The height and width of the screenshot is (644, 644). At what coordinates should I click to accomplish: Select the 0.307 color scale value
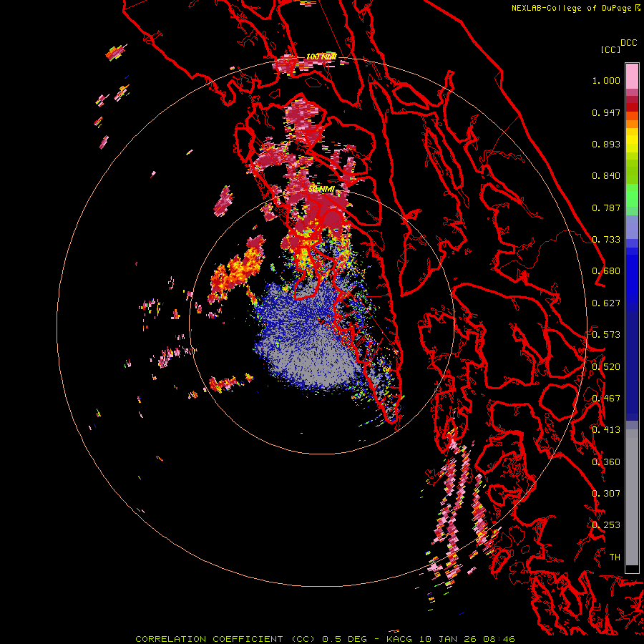click(606, 494)
